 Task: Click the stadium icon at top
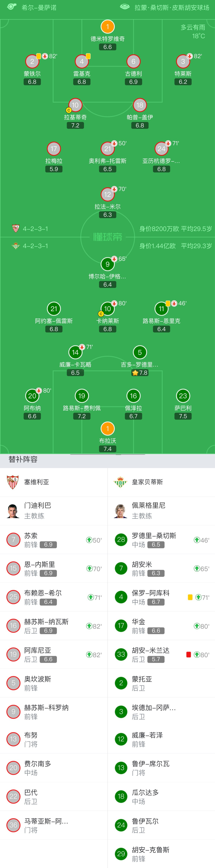(x=124, y=7)
